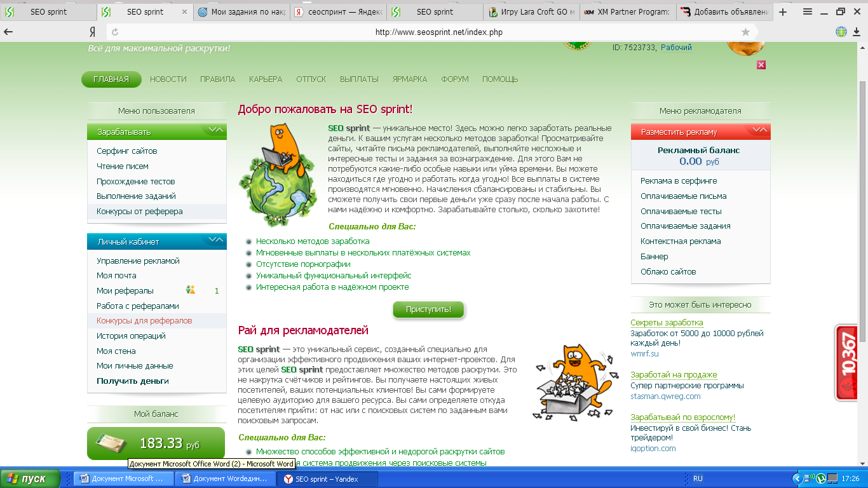This screenshot has height=488, width=868.
Task: Bookmark the page with the star icon
Action: (x=745, y=32)
